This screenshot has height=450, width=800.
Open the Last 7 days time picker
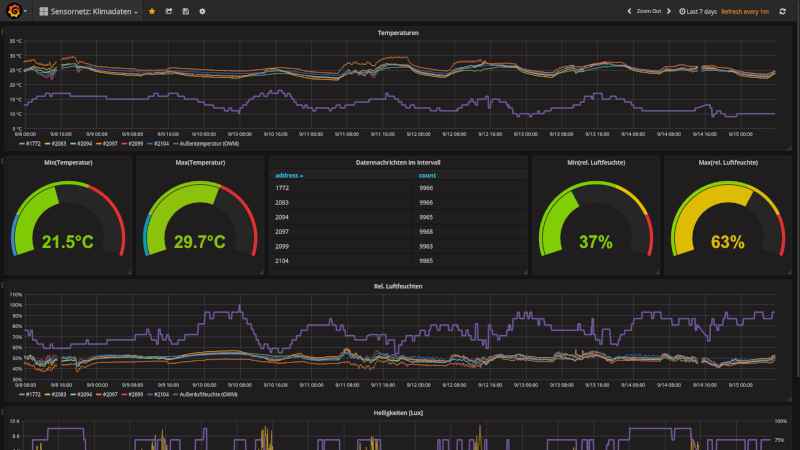pyautogui.click(x=698, y=11)
